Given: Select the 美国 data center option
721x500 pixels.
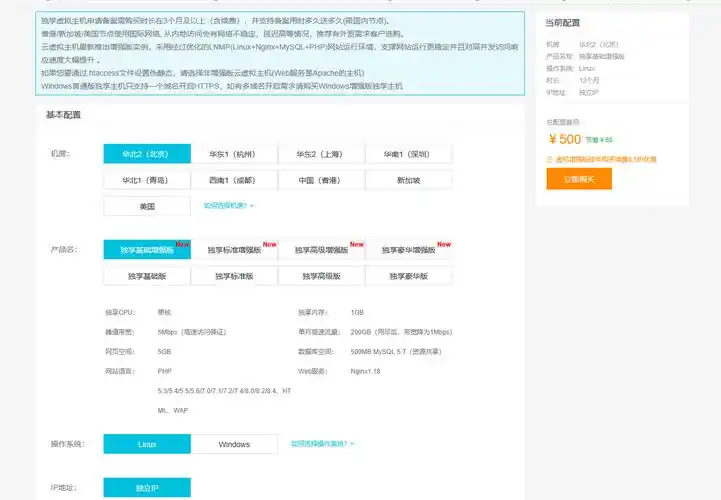Looking at the screenshot, I should click(x=147, y=206).
